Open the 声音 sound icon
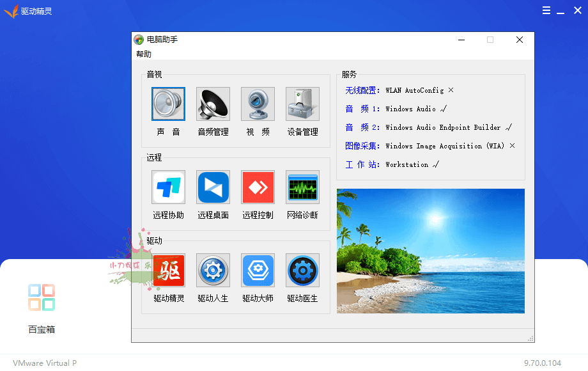Viewport: 588px width, 371px height. click(x=168, y=104)
